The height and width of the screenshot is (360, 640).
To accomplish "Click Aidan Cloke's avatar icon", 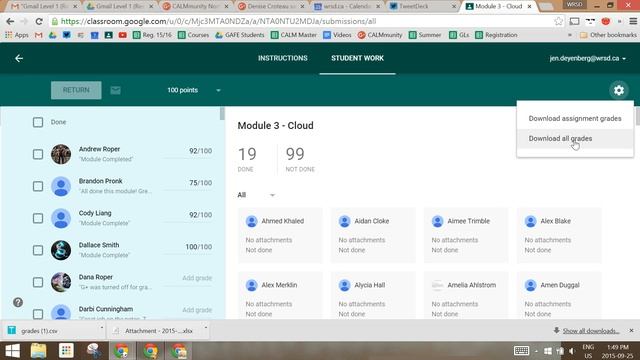I will [344, 221].
